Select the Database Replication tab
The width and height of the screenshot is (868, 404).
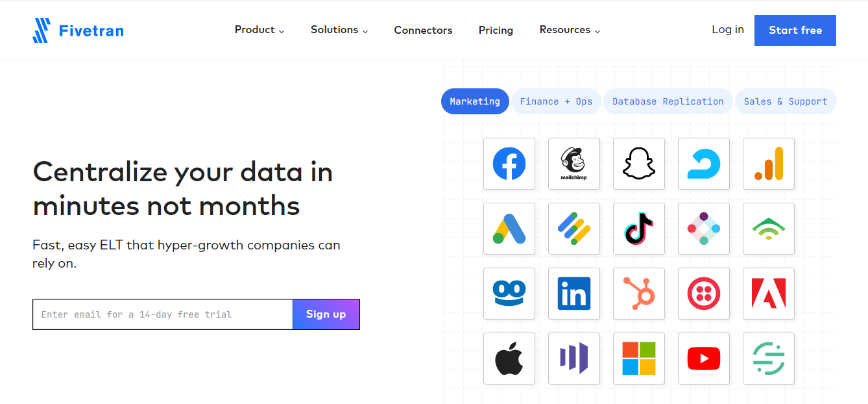(668, 101)
